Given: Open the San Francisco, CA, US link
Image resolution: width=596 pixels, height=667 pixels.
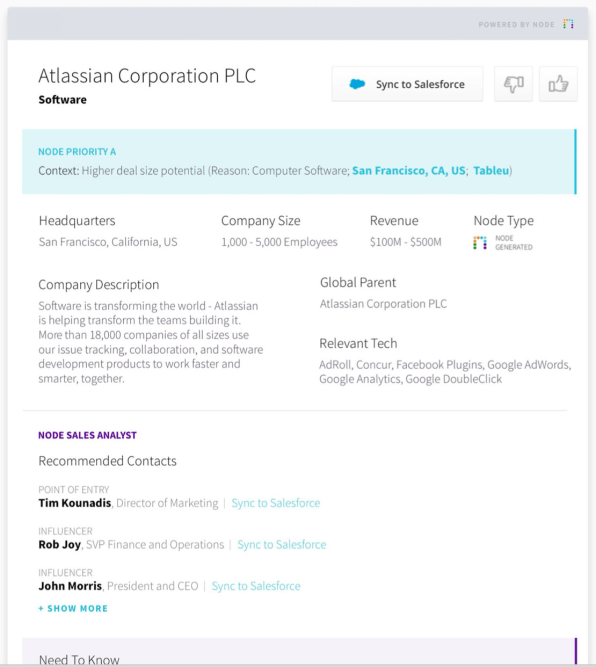Looking at the screenshot, I should pos(408,171).
